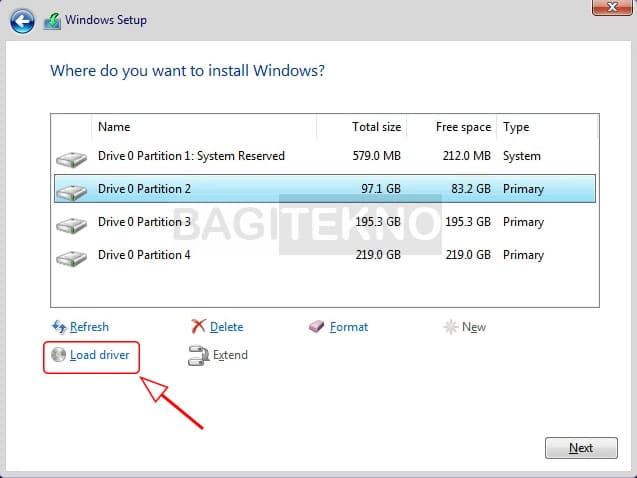Select Drive 0 Partition 1: System Reserved
This screenshot has width=637, height=478.
tap(191, 156)
